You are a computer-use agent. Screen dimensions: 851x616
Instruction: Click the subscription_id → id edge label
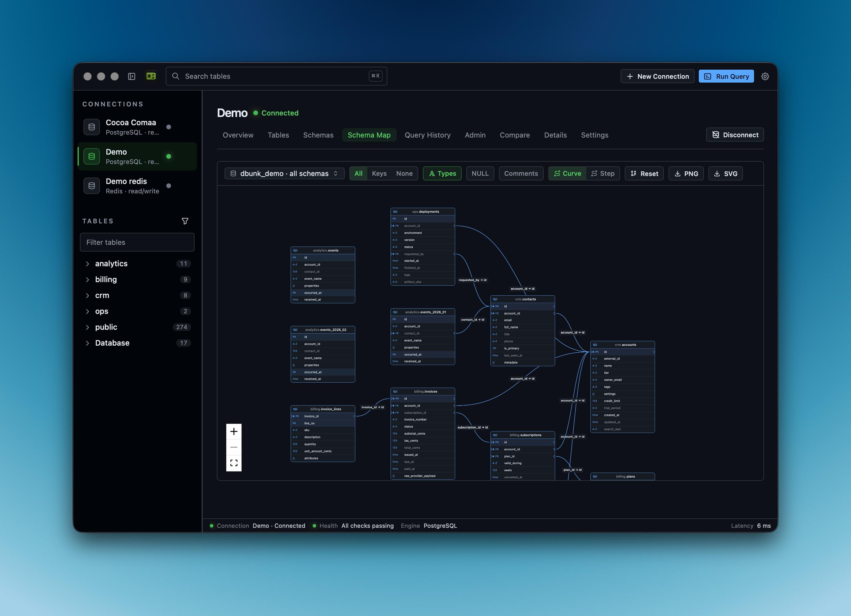[473, 428]
